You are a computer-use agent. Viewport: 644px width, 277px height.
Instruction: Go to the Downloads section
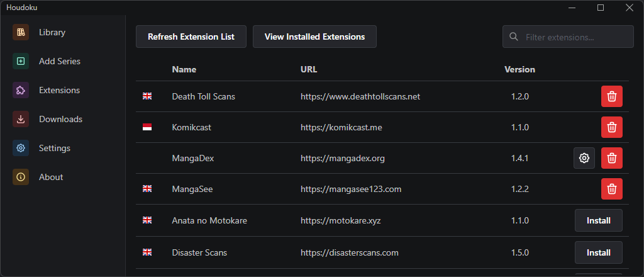(60, 119)
